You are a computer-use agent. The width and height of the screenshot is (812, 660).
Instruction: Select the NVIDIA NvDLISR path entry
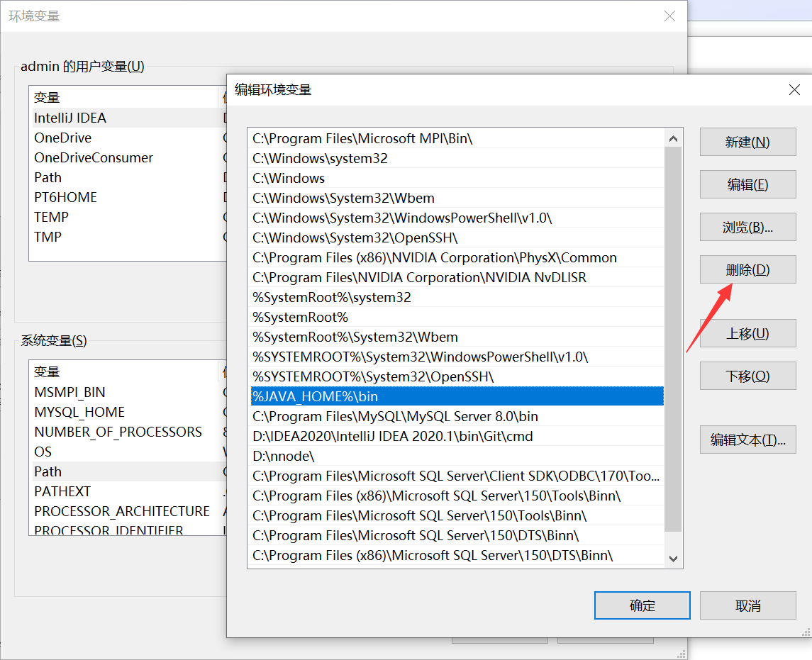pyautogui.click(x=457, y=277)
